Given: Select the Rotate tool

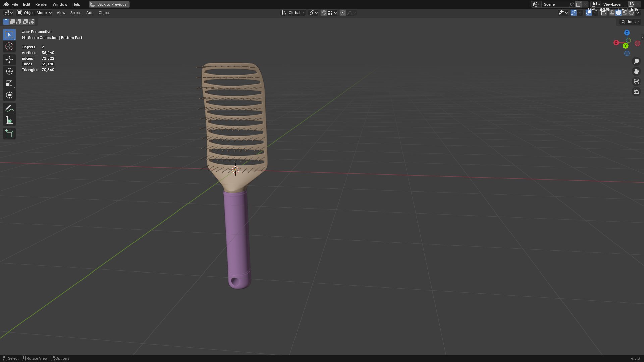Looking at the screenshot, I should pyautogui.click(x=9, y=71).
